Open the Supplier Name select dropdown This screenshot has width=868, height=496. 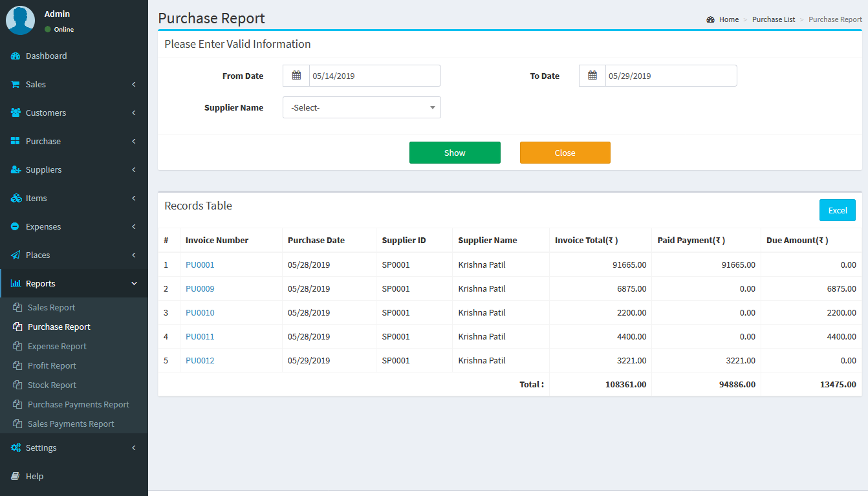[362, 107]
